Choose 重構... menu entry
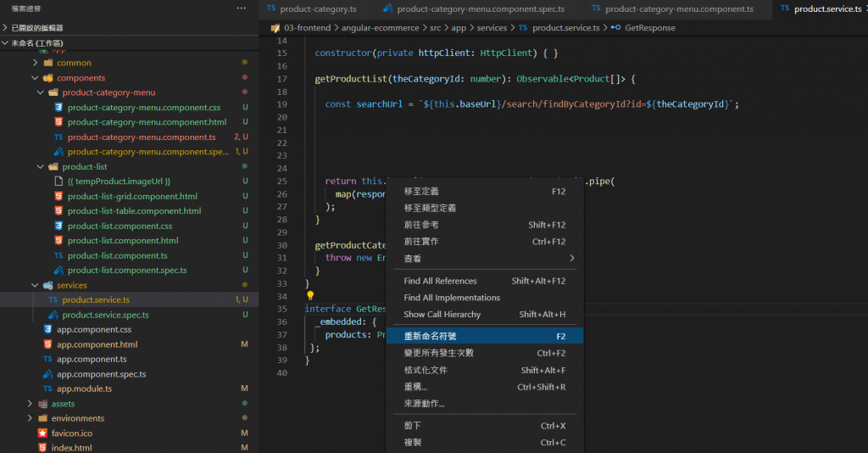Viewport: 868px width, 453px height. (485, 387)
